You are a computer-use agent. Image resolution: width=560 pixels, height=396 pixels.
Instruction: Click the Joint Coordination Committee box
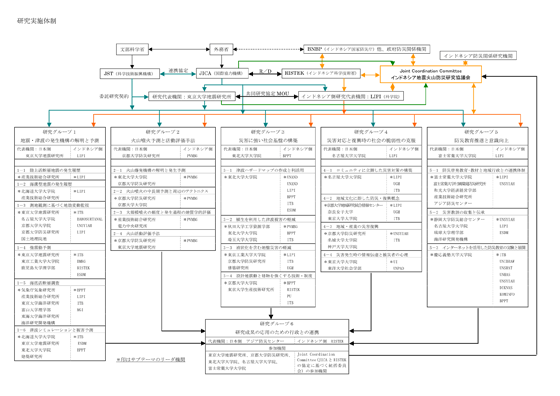point(430,74)
